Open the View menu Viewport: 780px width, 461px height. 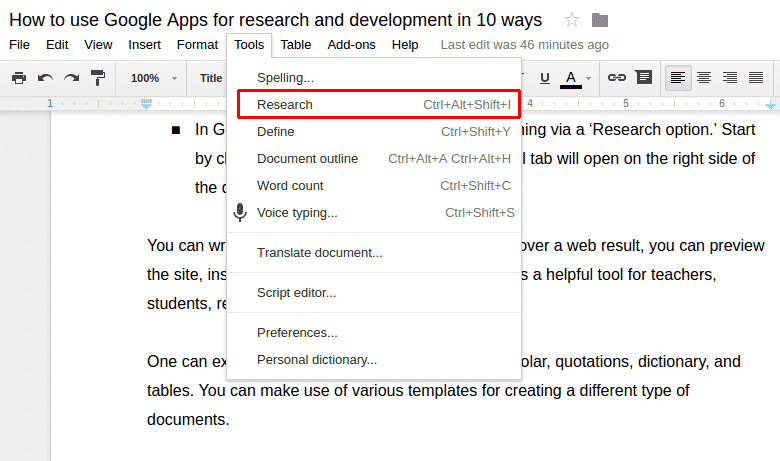98,45
